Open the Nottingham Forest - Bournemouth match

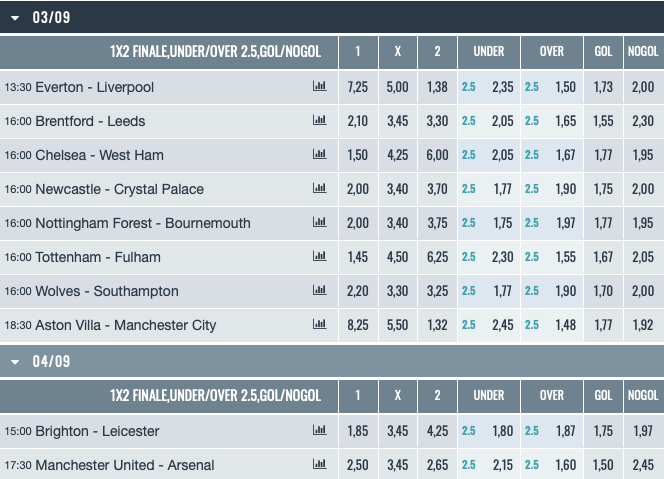click(x=143, y=223)
